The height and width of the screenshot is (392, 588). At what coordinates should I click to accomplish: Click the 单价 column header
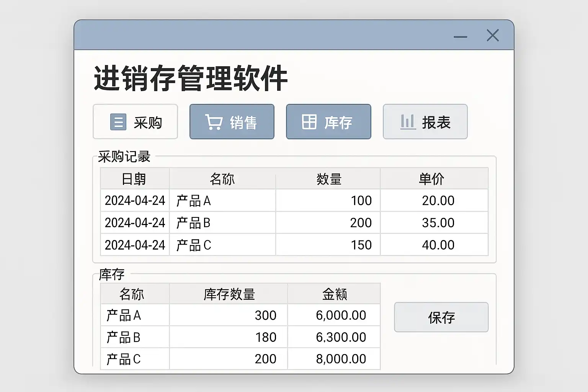tap(431, 179)
